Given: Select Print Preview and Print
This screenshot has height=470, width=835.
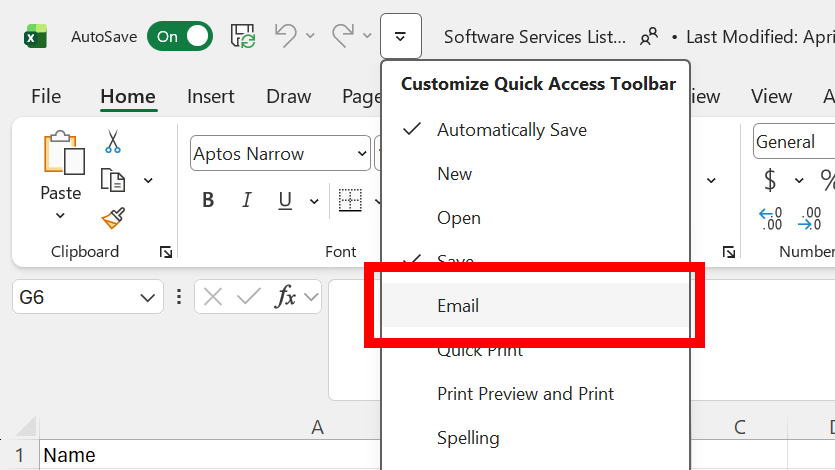Looking at the screenshot, I should tap(536, 394).
